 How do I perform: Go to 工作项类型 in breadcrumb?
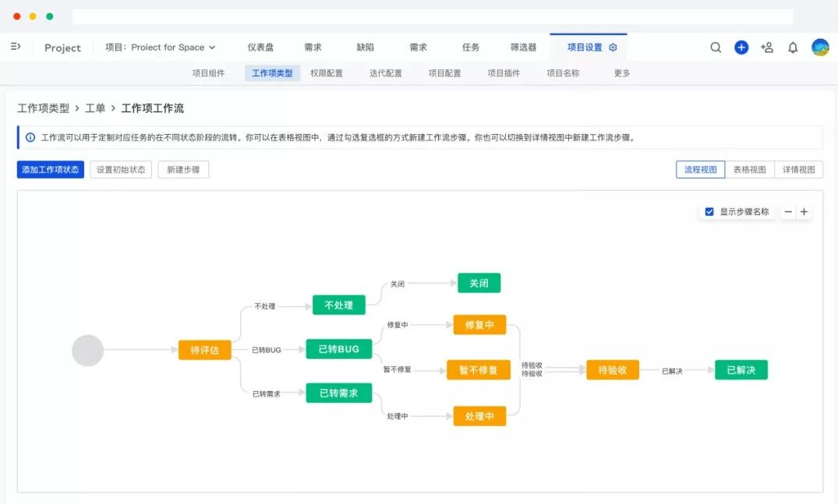point(43,108)
